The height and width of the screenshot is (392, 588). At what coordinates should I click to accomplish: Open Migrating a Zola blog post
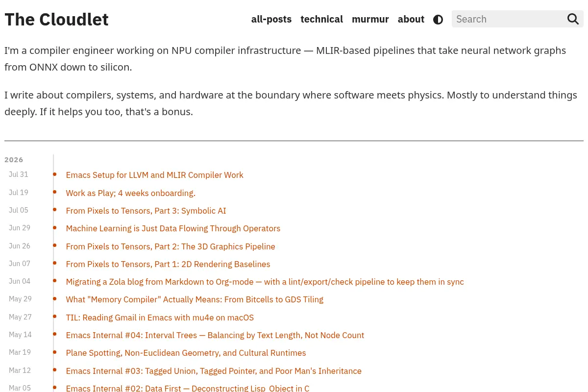coord(265,282)
